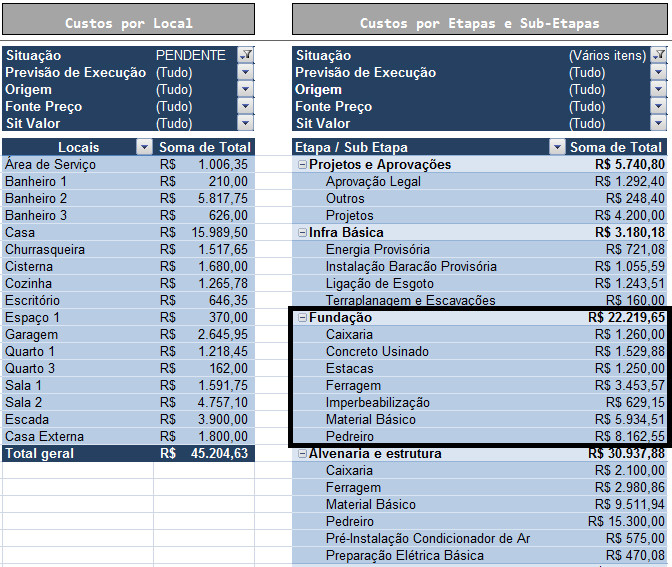Click the Imperbeabilização row
The image size is (672, 567).
(480, 402)
